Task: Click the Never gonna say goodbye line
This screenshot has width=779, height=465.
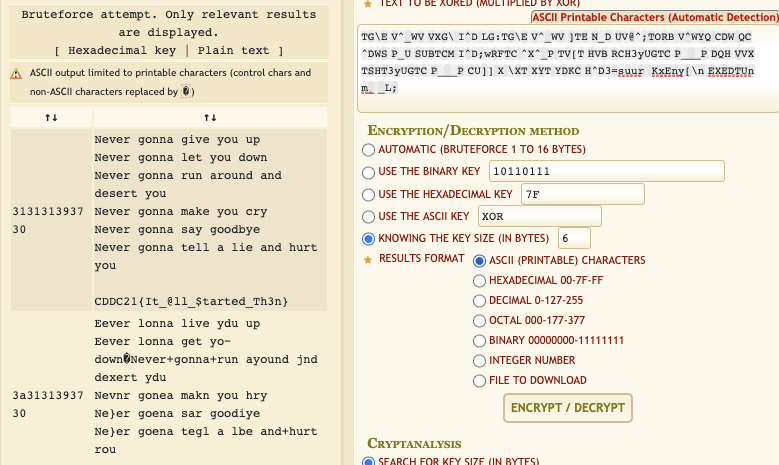Action: click(x=177, y=230)
